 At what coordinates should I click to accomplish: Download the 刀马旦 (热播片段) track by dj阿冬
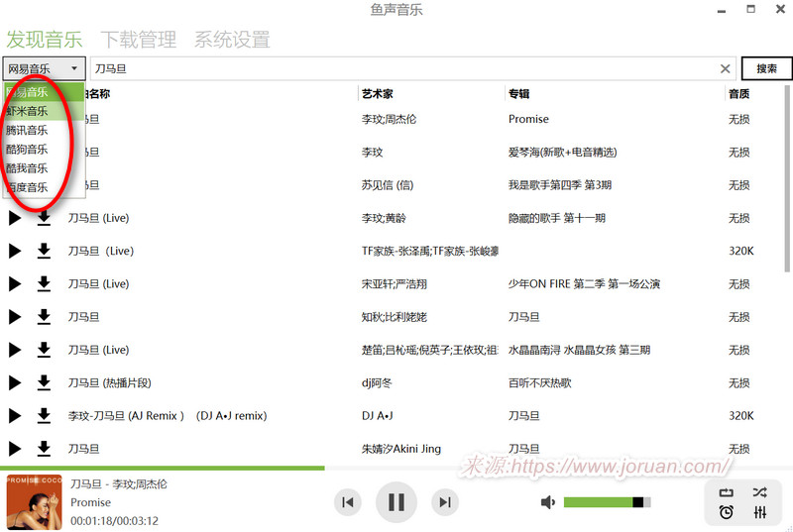click(x=44, y=382)
